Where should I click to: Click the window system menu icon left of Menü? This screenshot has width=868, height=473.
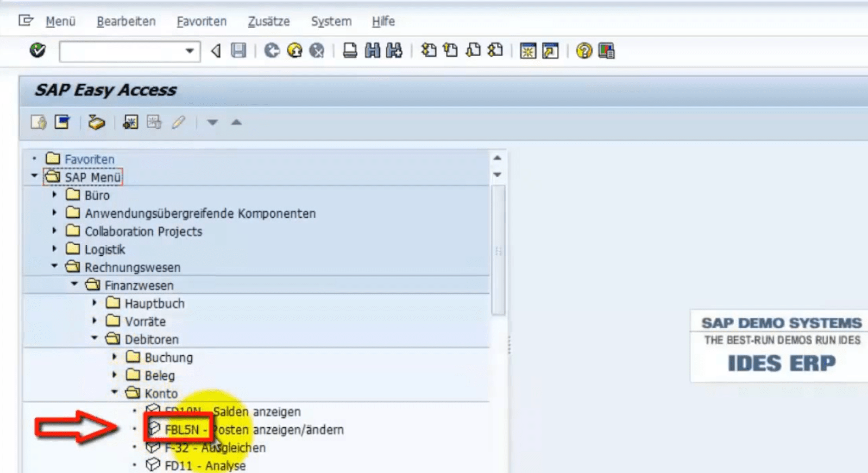[26, 21]
